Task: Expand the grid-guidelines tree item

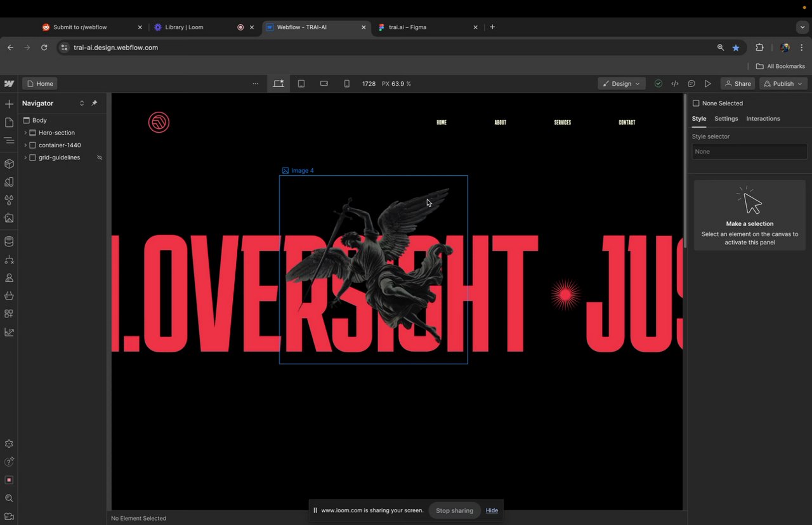Action: [25, 157]
